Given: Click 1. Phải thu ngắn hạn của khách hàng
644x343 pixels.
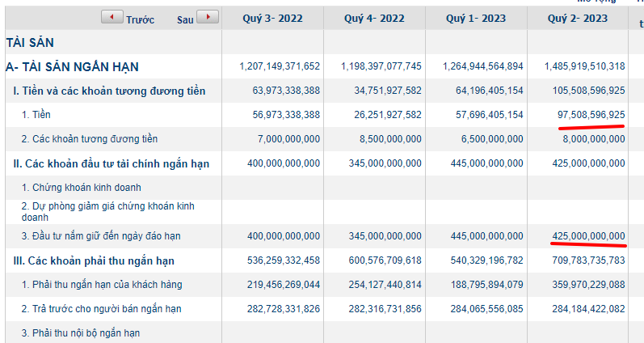Looking at the screenshot, I should tap(102, 285).
